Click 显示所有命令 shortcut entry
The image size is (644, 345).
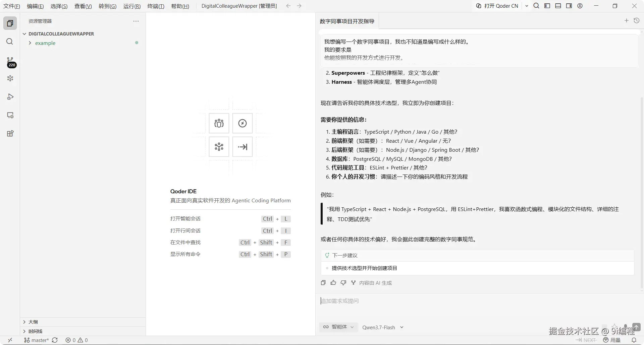tap(185, 254)
